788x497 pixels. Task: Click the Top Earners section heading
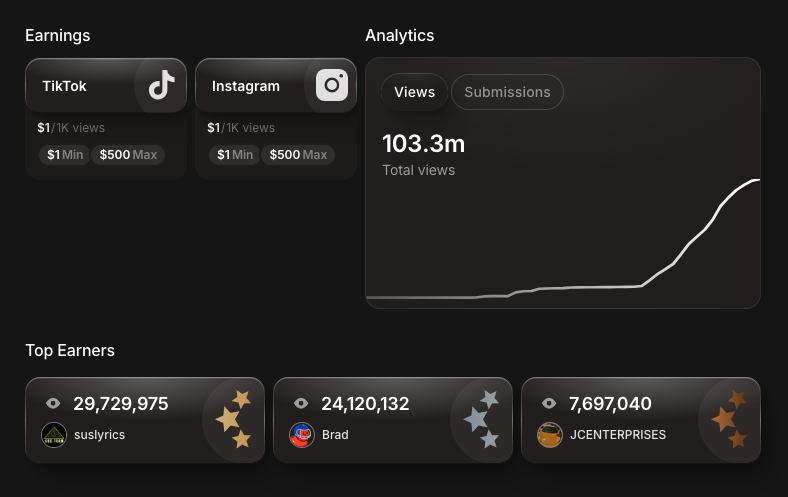[x=70, y=350]
